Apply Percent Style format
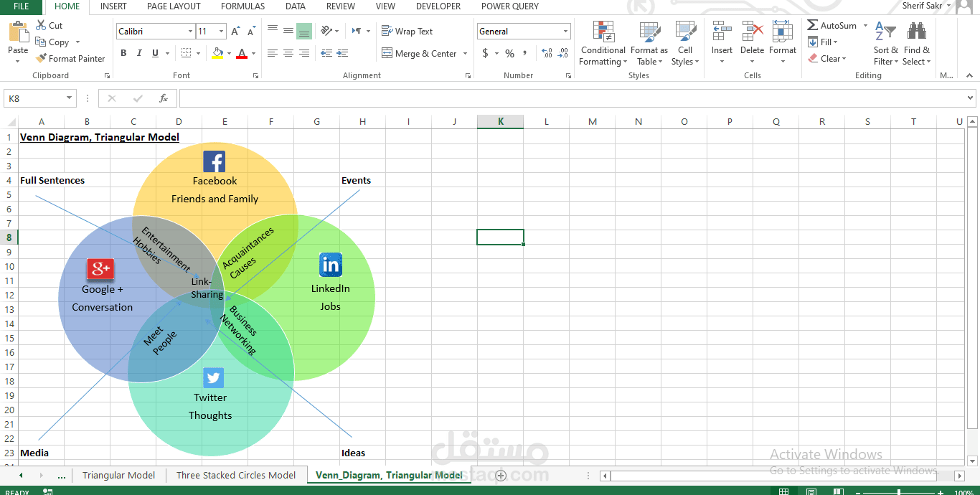The width and height of the screenshot is (980, 495). (509, 53)
